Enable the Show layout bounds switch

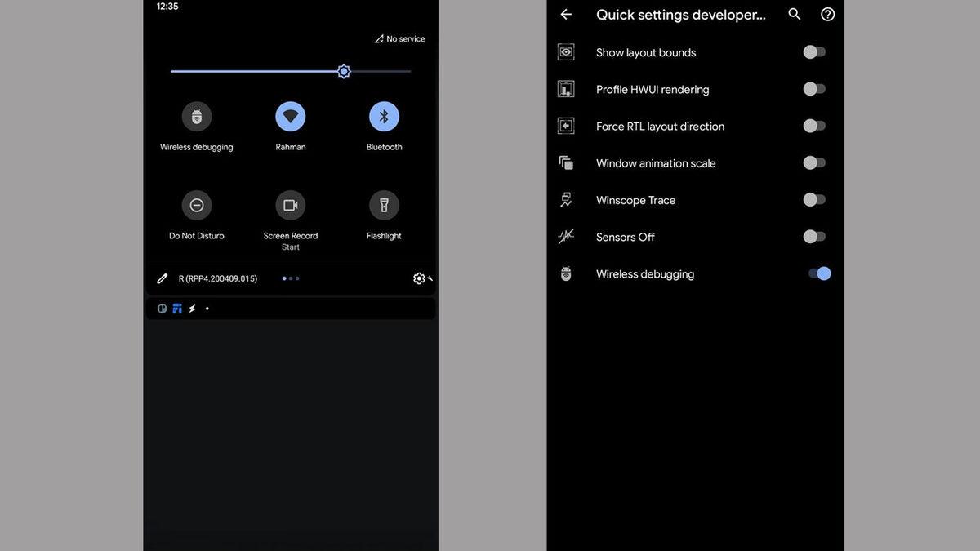(814, 52)
